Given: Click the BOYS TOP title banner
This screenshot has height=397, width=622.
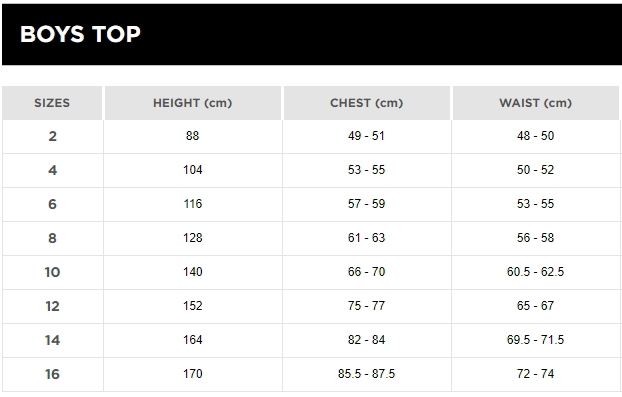Looking at the screenshot, I should click(312, 34).
